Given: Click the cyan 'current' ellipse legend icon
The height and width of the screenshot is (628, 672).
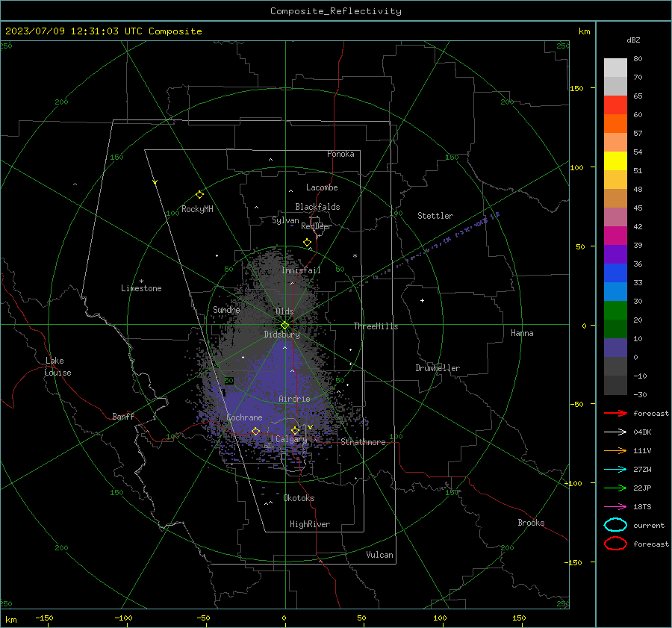Looking at the screenshot, I should 615,525.
